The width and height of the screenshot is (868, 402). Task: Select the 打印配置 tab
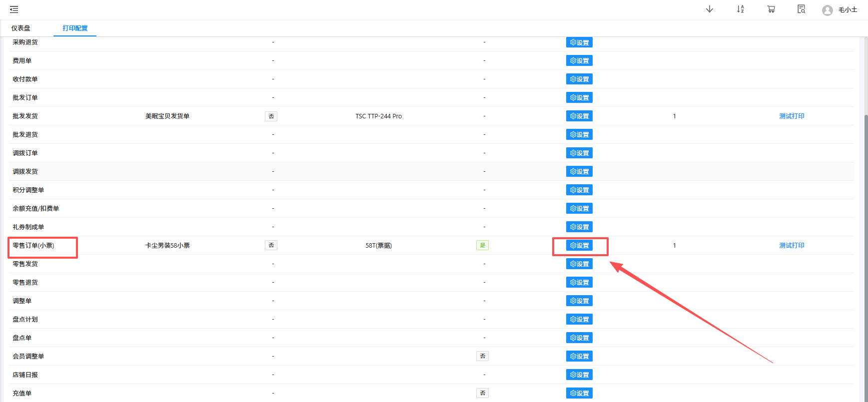point(75,28)
